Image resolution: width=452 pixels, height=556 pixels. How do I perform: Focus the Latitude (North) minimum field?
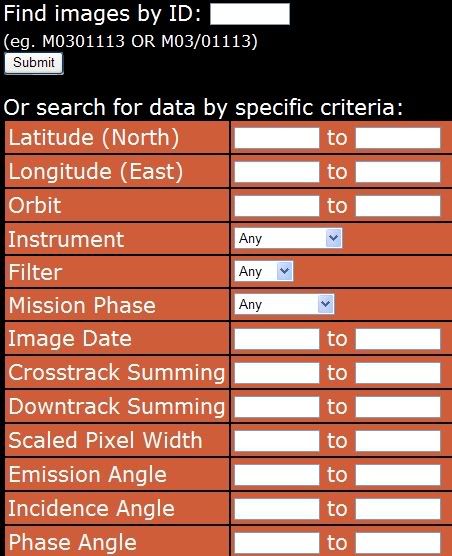[277, 138]
